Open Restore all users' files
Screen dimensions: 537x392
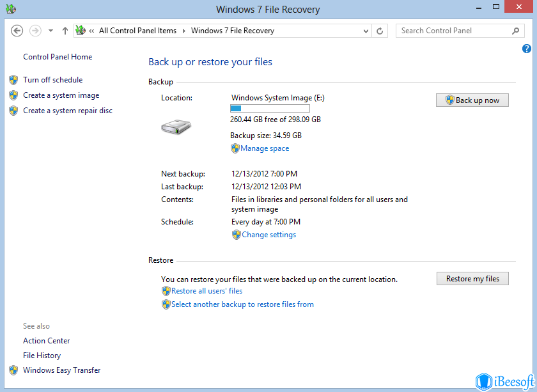(206, 291)
